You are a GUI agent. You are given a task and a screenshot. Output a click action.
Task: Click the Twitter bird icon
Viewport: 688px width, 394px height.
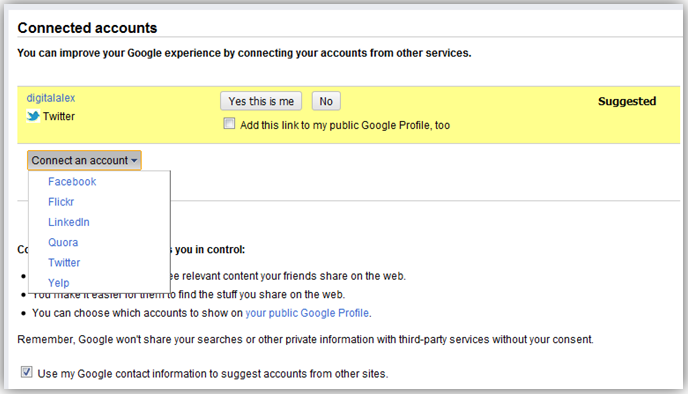(33, 116)
